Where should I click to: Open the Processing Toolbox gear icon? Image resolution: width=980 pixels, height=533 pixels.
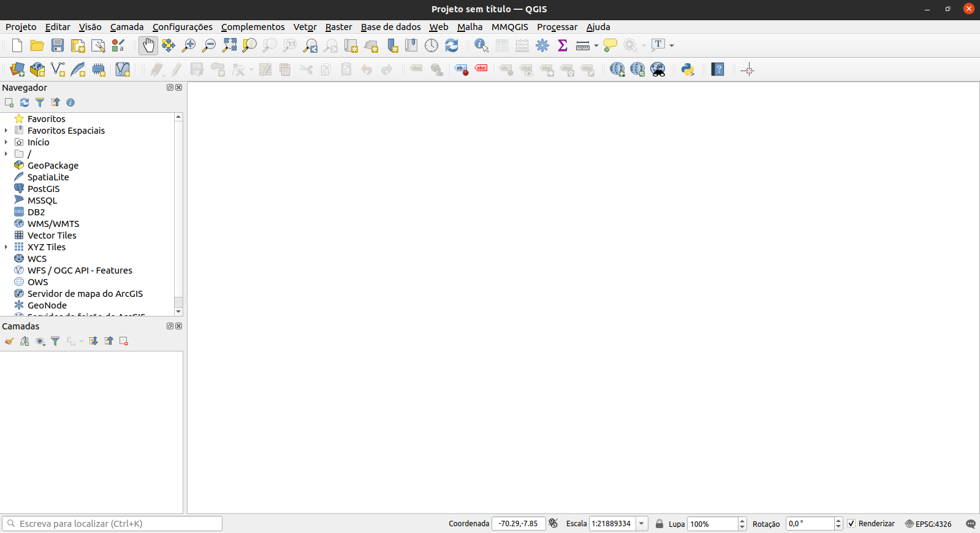point(542,45)
